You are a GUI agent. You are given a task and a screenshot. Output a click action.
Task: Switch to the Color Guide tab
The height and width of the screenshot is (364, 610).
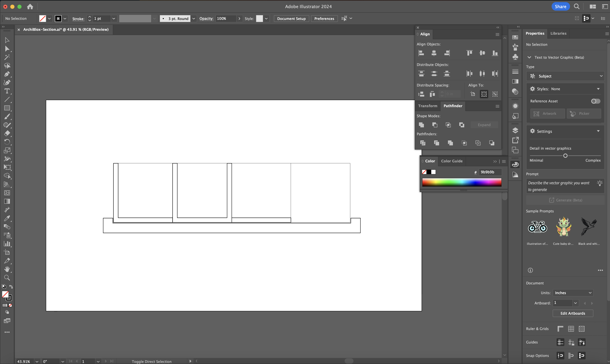pos(452,161)
